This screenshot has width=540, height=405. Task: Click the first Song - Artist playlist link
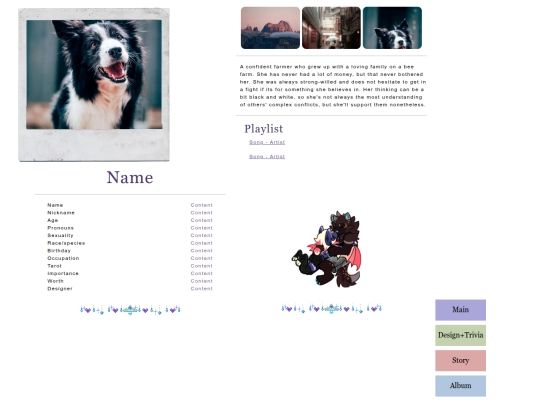pos(267,142)
